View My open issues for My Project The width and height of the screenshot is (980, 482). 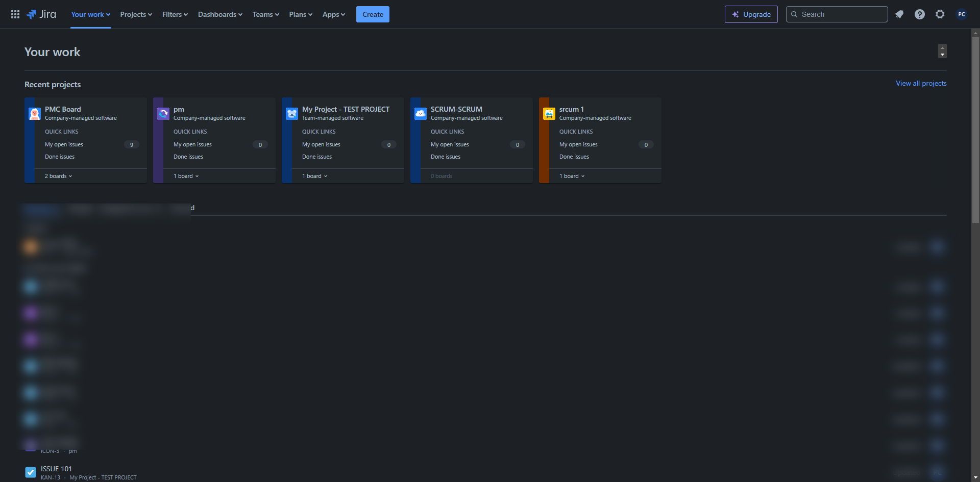(321, 144)
